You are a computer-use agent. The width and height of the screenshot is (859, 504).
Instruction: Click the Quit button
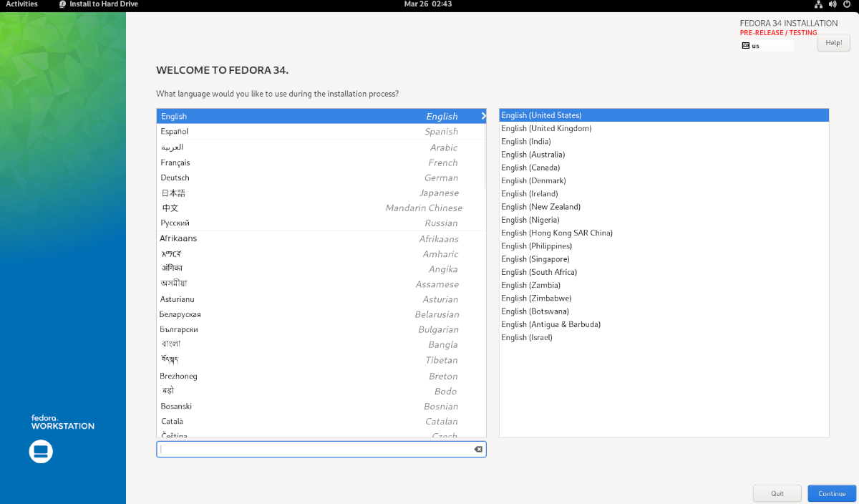[x=777, y=493]
